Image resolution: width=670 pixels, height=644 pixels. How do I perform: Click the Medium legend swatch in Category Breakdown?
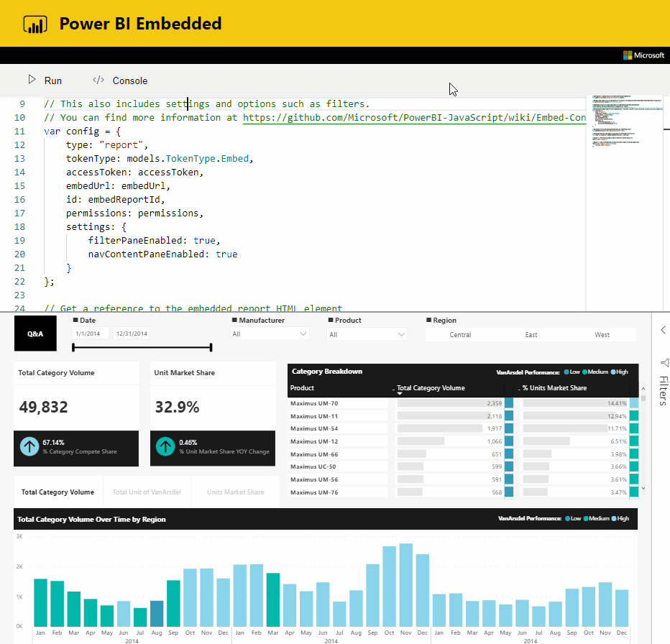[x=585, y=372]
